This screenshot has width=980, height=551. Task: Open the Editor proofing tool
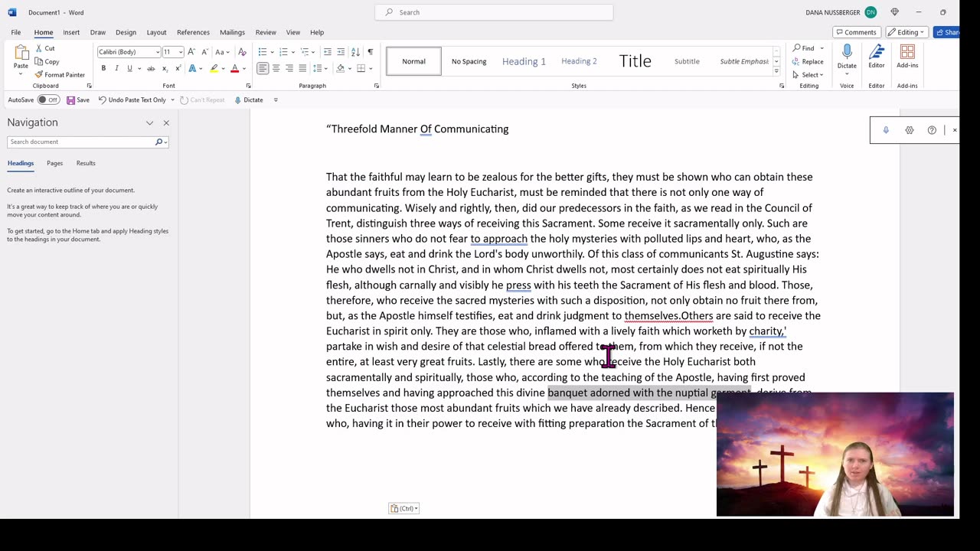click(x=877, y=57)
